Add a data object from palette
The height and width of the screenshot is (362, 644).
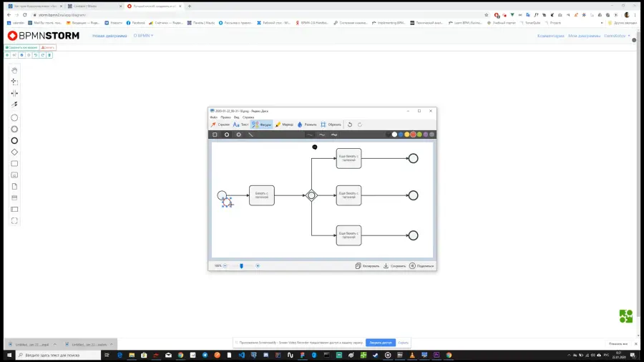click(14, 186)
